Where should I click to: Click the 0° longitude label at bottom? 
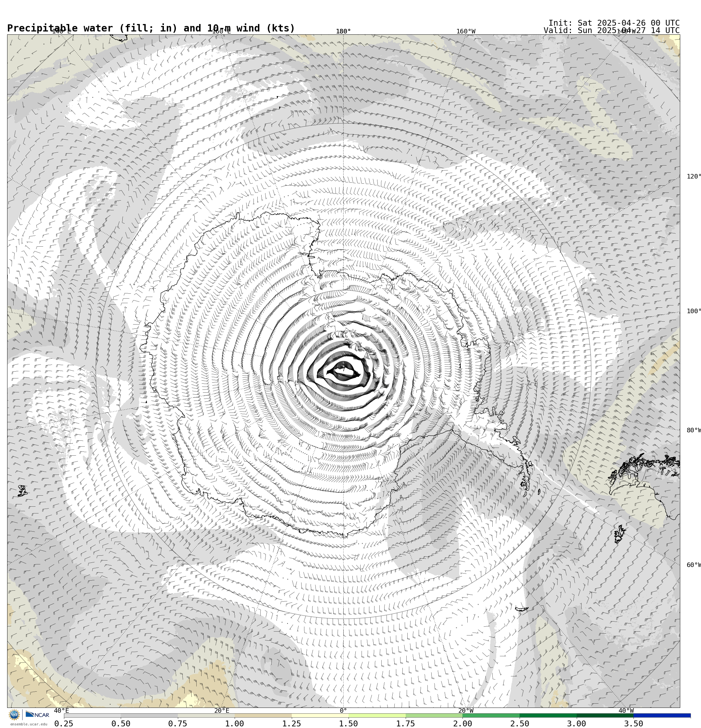(x=343, y=710)
